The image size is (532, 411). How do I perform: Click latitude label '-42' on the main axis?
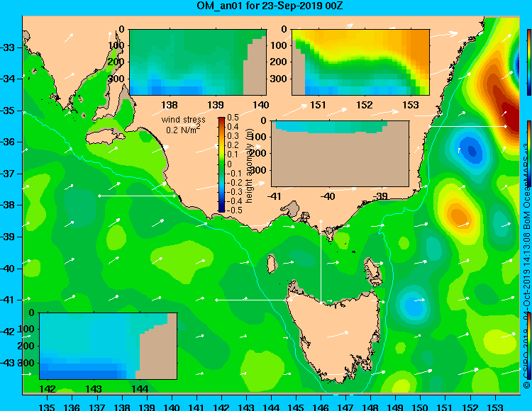(x=8, y=332)
